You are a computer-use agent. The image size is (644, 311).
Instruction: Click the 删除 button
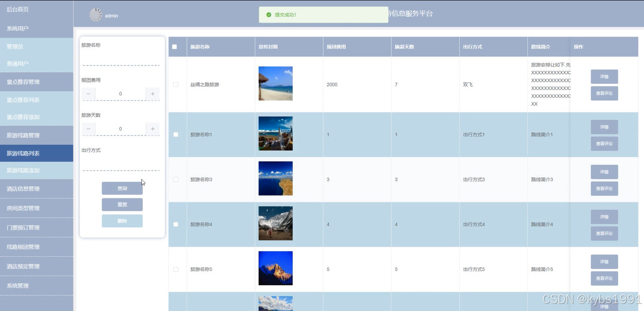[x=122, y=221]
